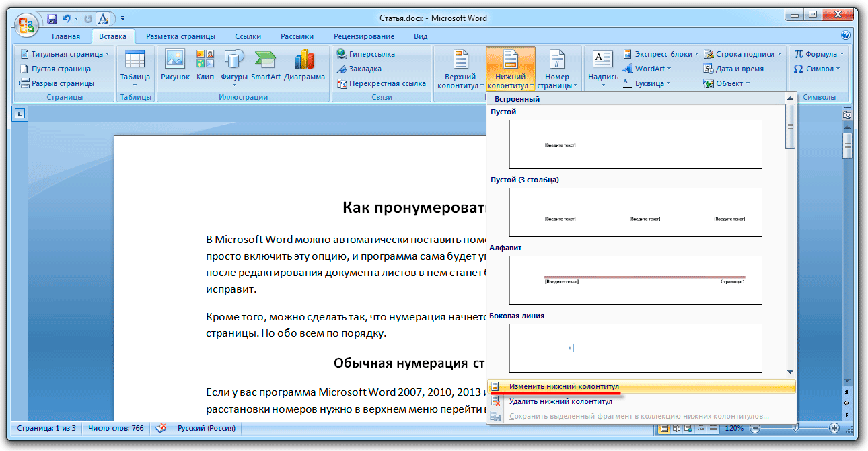Switch to page layout view in status bar

(x=665, y=428)
